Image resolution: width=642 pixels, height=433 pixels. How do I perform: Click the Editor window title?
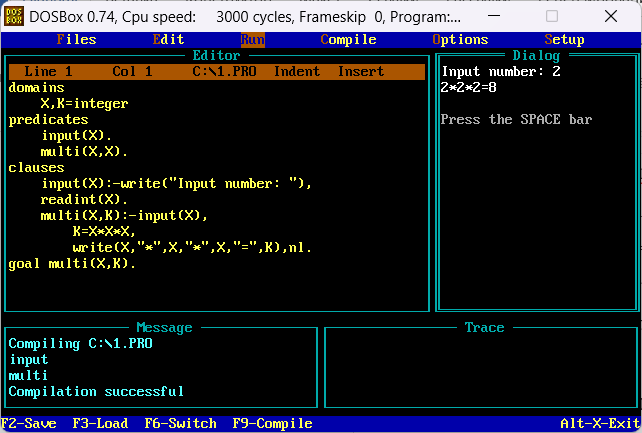coord(216,56)
